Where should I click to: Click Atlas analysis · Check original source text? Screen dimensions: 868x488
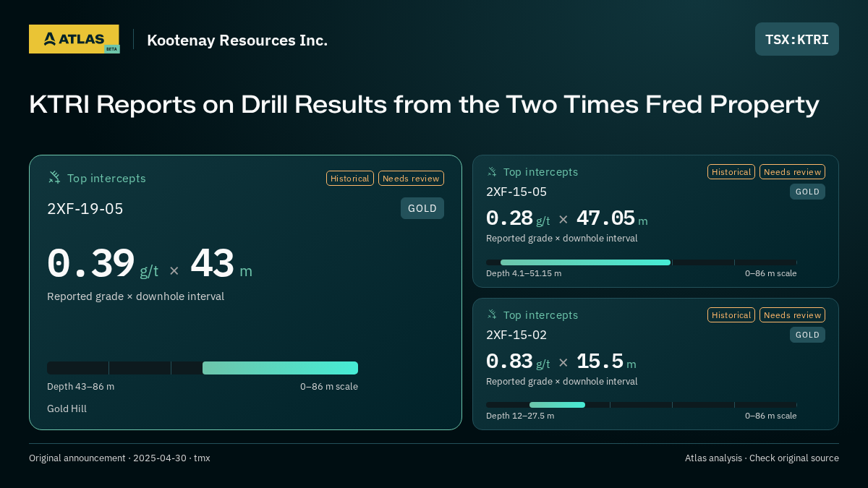pos(762,458)
